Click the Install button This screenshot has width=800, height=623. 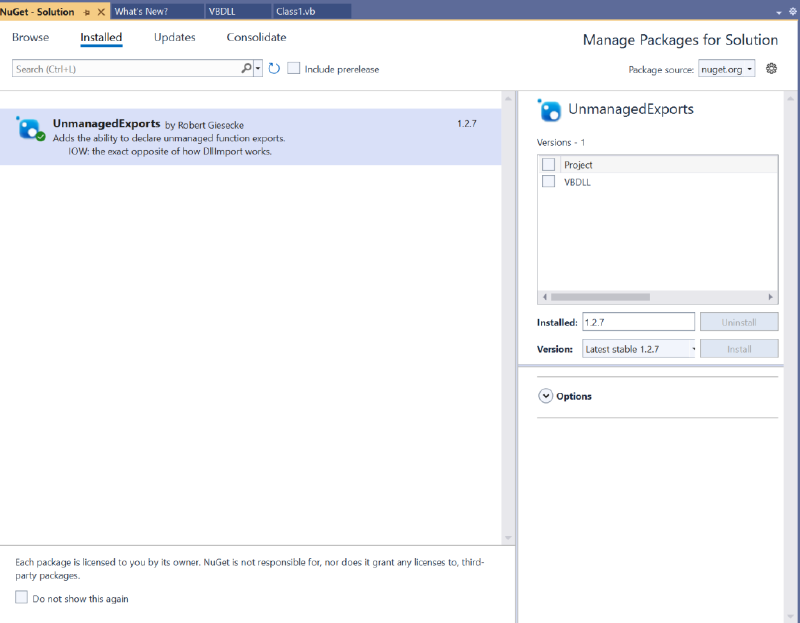click(739, 349)
